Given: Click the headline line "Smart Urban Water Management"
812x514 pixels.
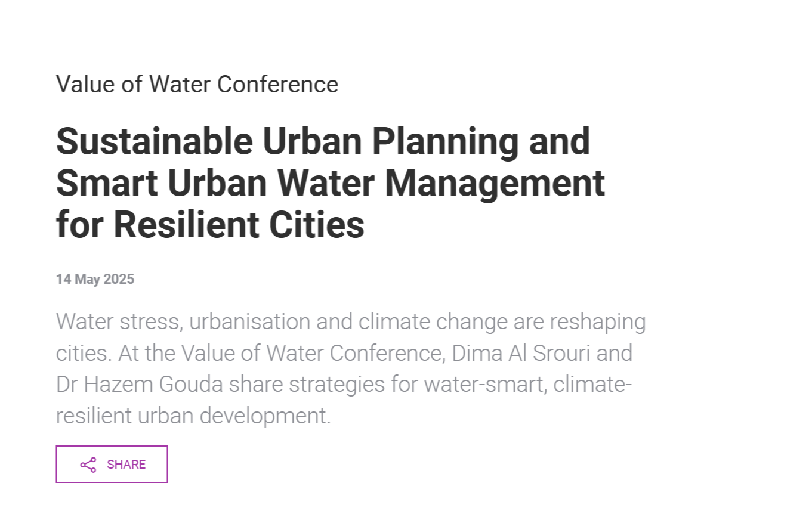Looking at the screenshot, I should 330,183.
